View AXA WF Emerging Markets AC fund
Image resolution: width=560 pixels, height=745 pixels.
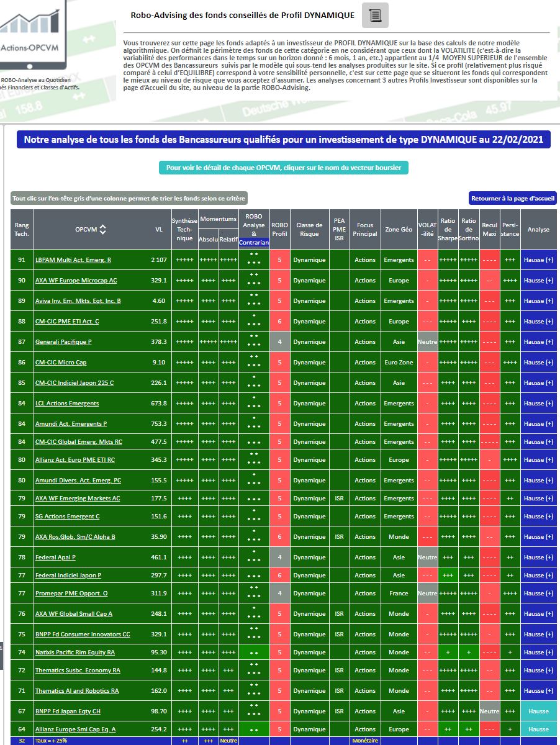point(78,499)
